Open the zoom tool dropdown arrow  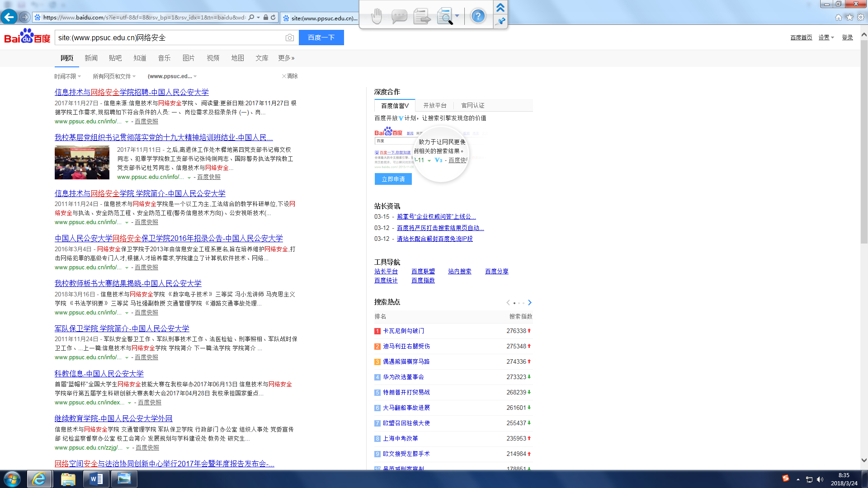[457, 16]
